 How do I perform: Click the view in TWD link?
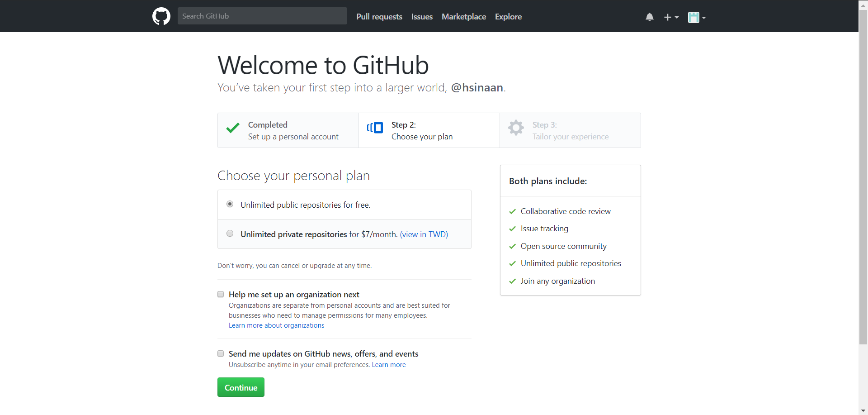[424, 234]
